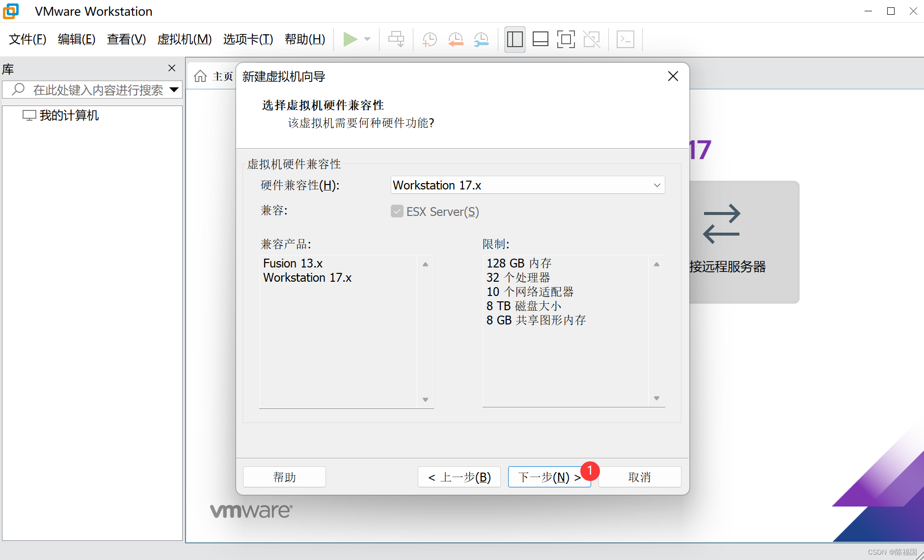
Task: Open the 编辑(E) menu
Action: coord(77,39)
